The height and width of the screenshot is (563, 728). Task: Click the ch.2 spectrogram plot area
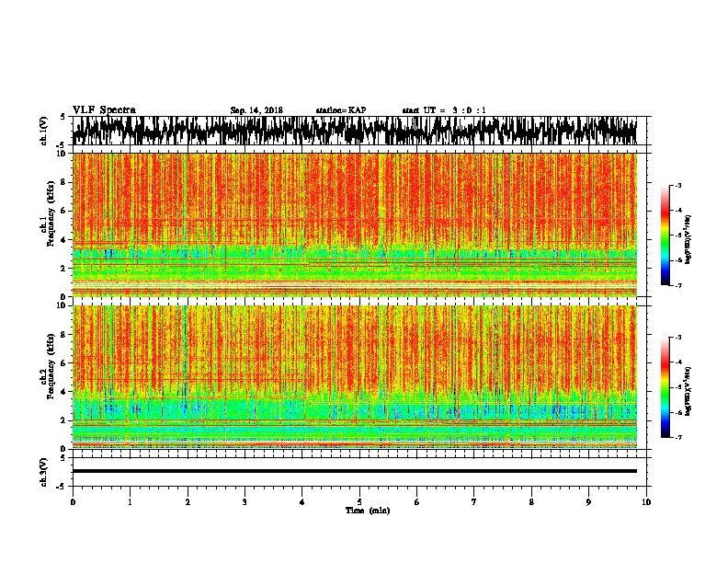pyautogui.click(x=354, y=377)
